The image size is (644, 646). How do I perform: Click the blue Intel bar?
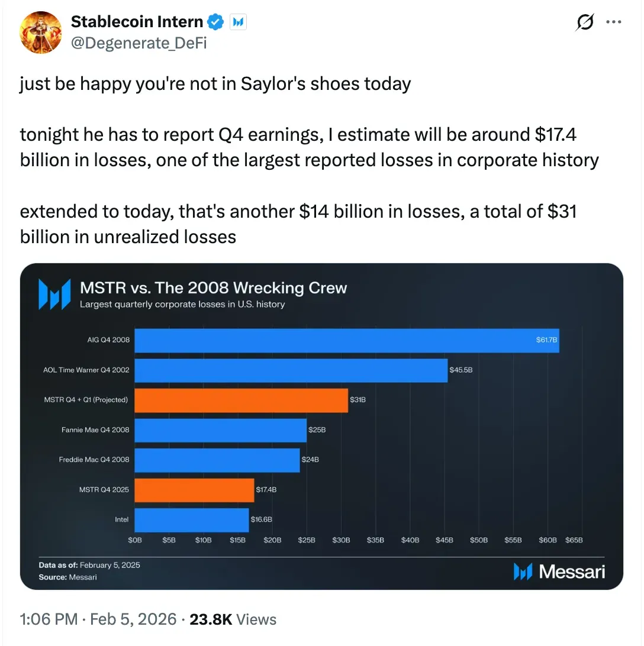coord(192,519)
